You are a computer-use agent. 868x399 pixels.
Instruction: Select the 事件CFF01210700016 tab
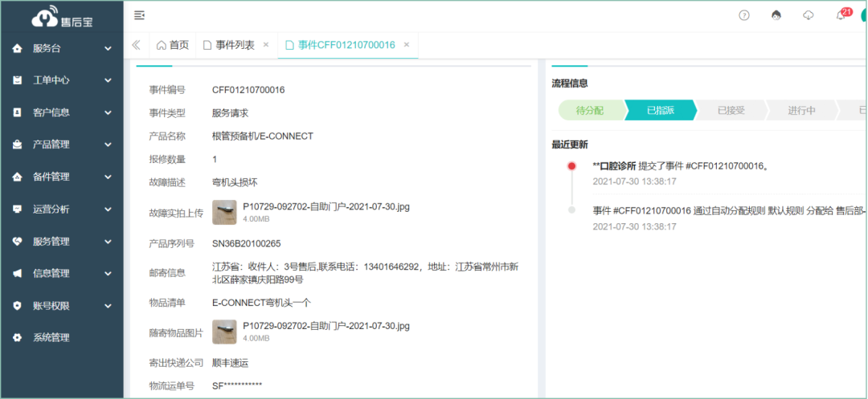[346, 45]
